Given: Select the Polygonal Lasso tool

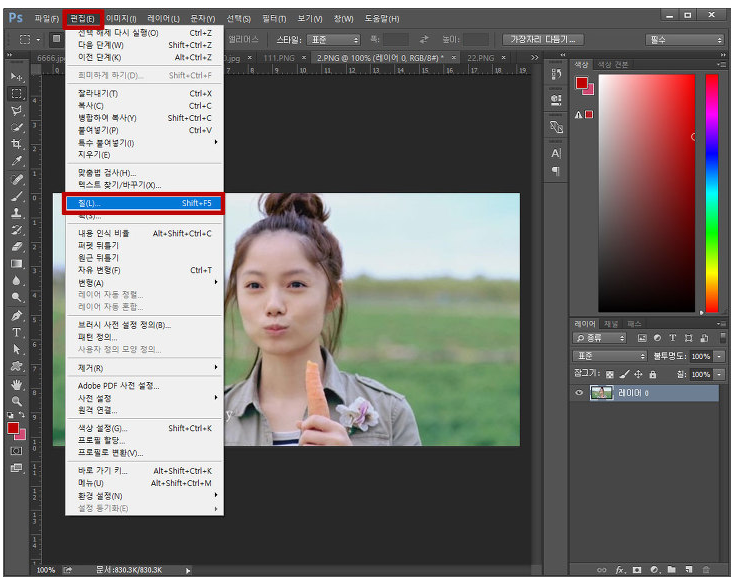Looking at the screenshot, I should point(16,111).
